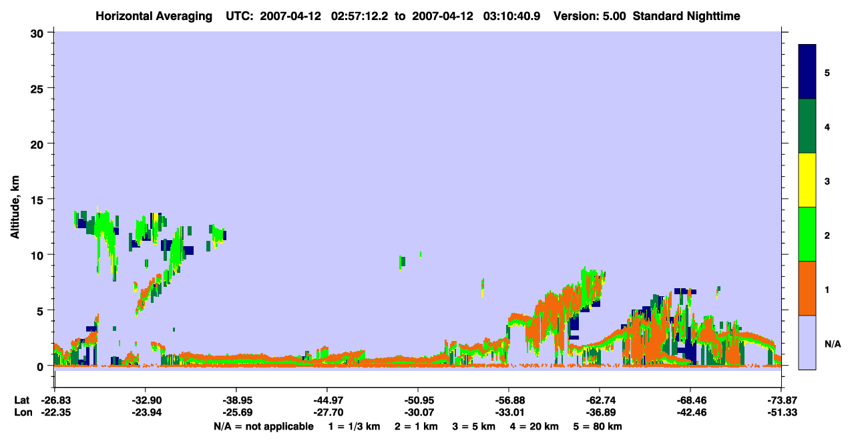Click the longitude value -27.70
This screenshot has height=445, width=868.
tap(327, 413)
